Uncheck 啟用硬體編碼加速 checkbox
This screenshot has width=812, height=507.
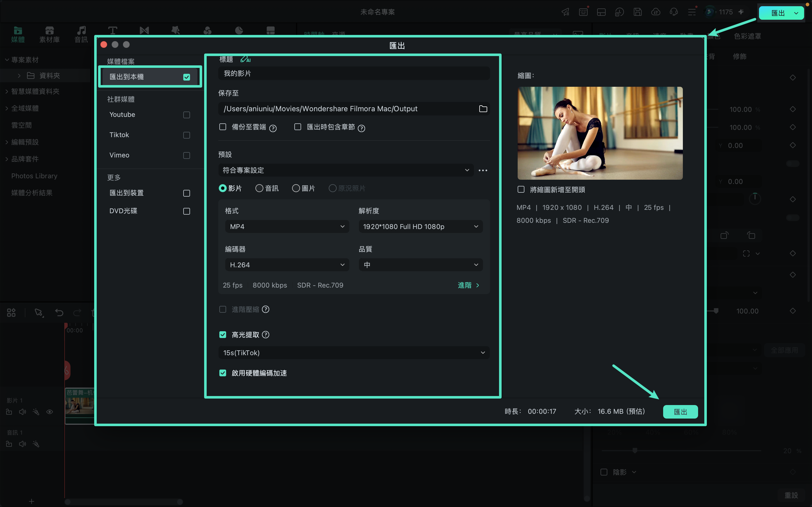[x=223, y=373]
